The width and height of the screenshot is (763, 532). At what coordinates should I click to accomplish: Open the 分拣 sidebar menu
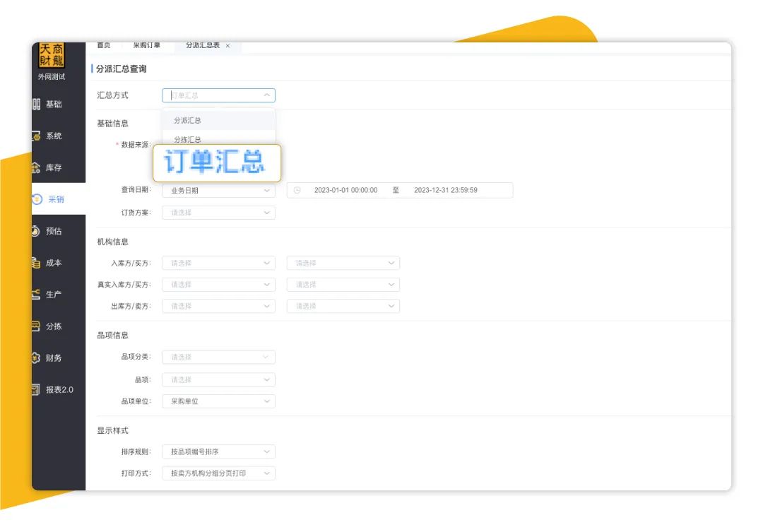(59, 326)
